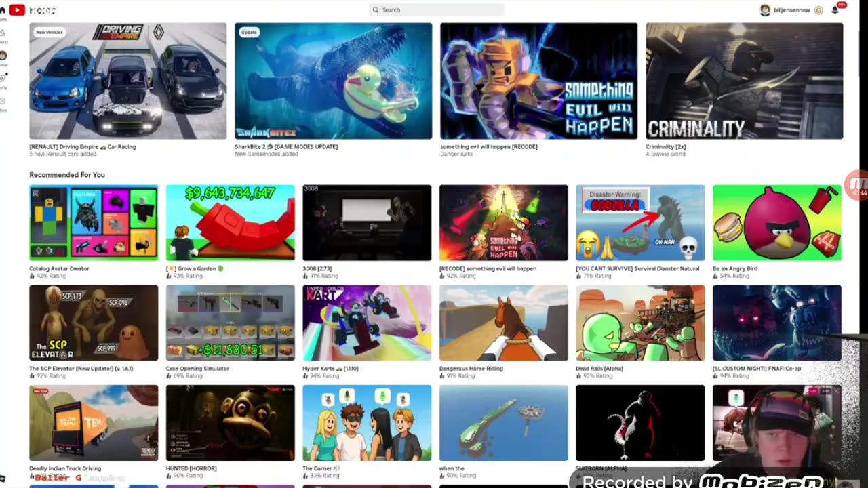This screenshot has height=488, width=868.
Task: Click '5 new Renault cars added' subtitle
Action: (63, 155)
